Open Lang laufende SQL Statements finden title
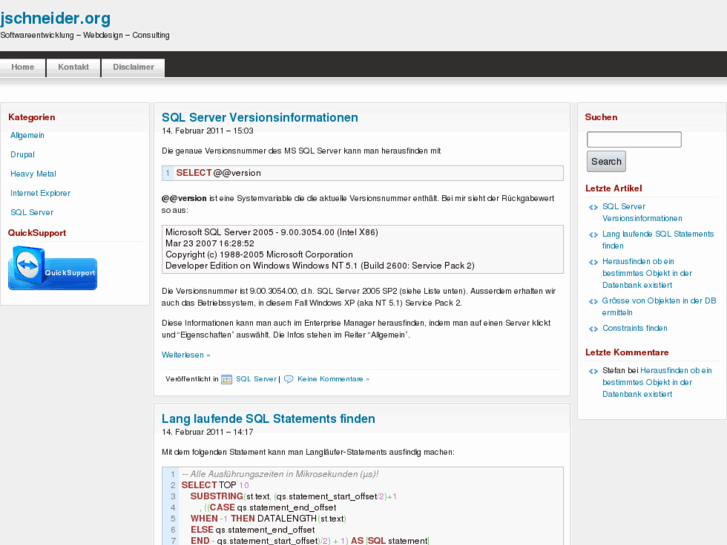This screenshot has height=545, width=727. click(x=268, y=419)
